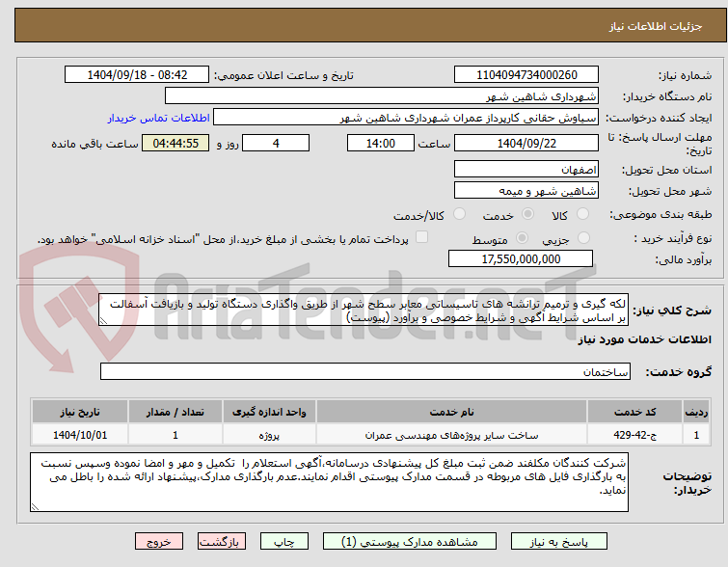Click the countdown timer 04:44:55
Image resolution: width=728 pixels, height=567 pixels.
[175, 143]
